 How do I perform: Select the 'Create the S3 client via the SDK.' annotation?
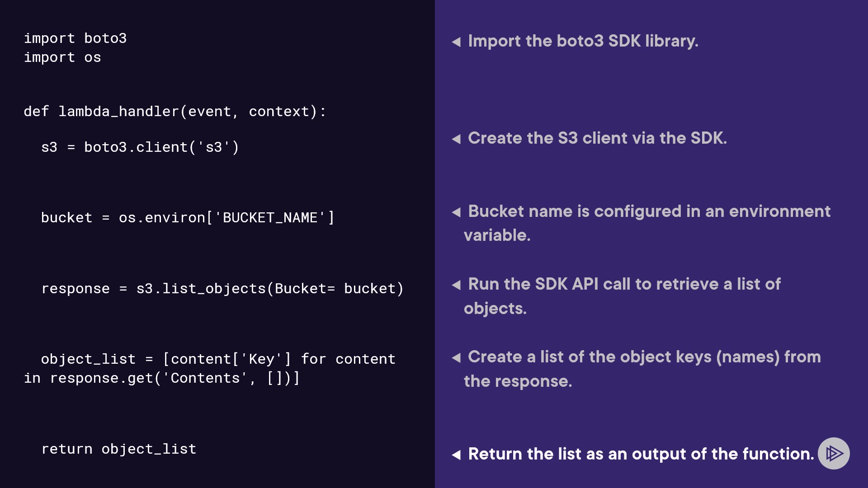coord(597,138)
